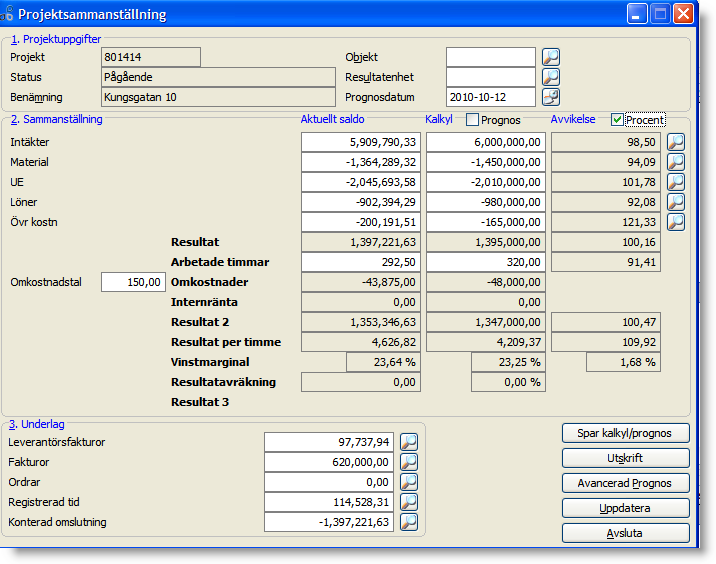716x564 pixels.
Task: Click Vinstmarginal value 23,64 %
Action: [384, 362]
